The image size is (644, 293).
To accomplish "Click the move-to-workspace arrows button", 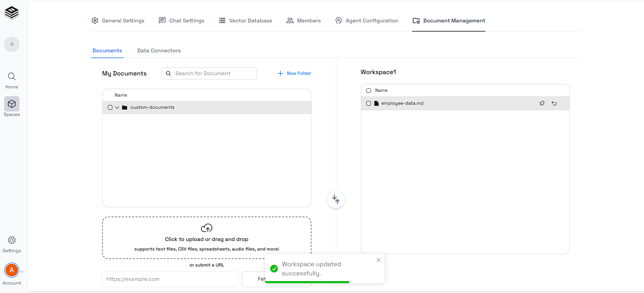I will (336, 199).
